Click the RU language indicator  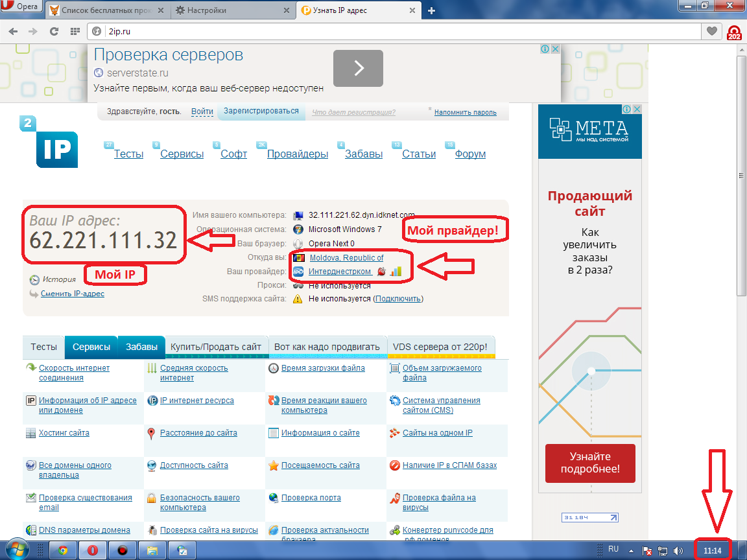point(613,549)
